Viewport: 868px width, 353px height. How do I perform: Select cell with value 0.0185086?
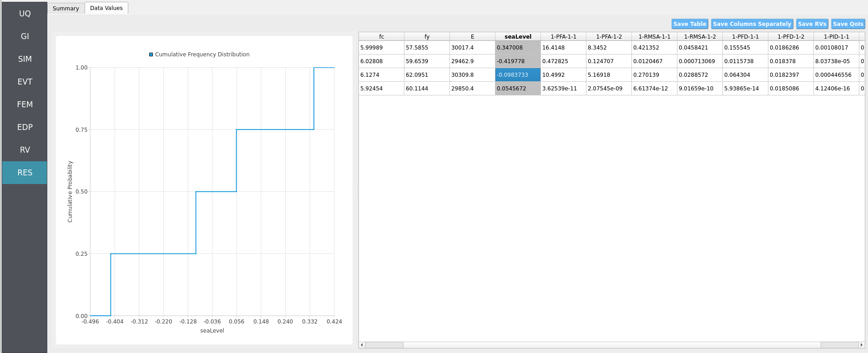791,89
